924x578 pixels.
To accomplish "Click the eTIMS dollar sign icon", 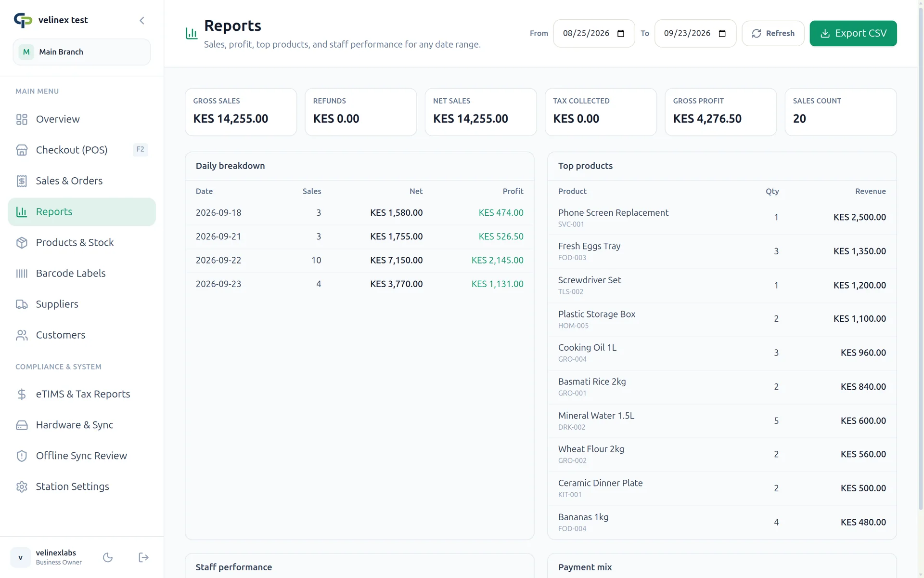I will [x=22, y=394].
